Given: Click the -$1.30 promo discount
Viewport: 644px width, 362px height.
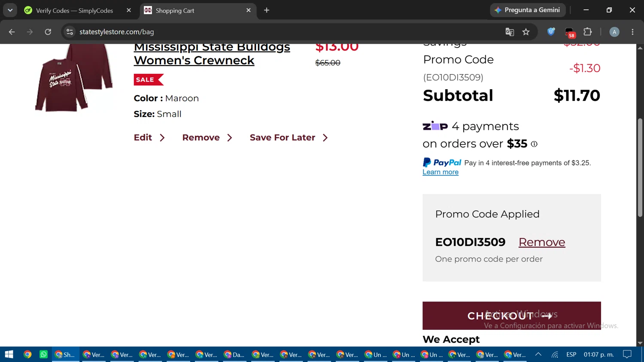Looking at the screenshot, I should click(x=584, y=68).
